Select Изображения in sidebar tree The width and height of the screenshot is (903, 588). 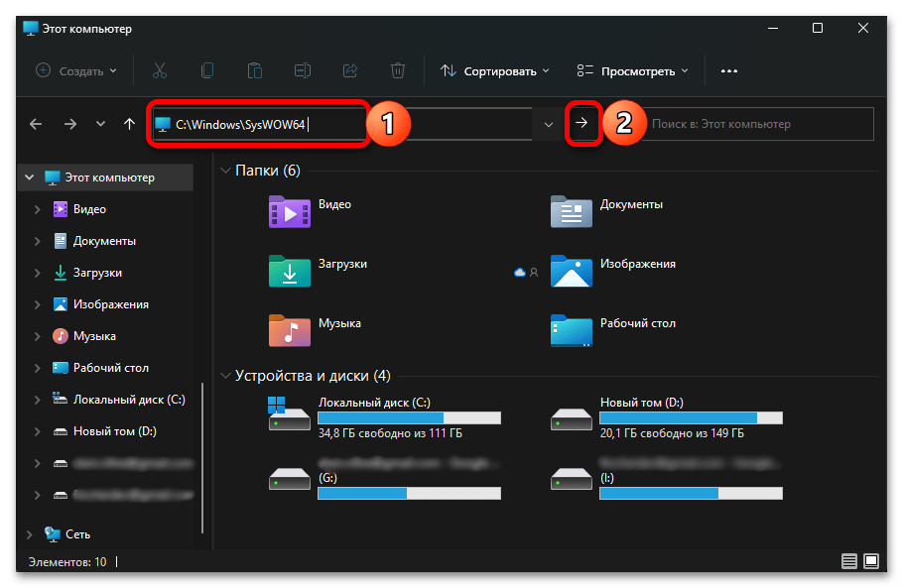110,304
